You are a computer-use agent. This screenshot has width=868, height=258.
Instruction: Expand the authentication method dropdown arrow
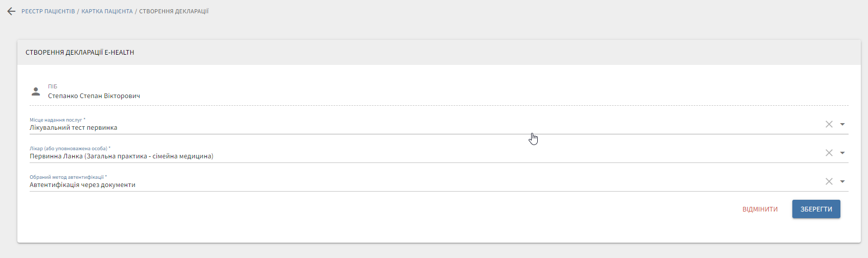click(x=842, y=181)
